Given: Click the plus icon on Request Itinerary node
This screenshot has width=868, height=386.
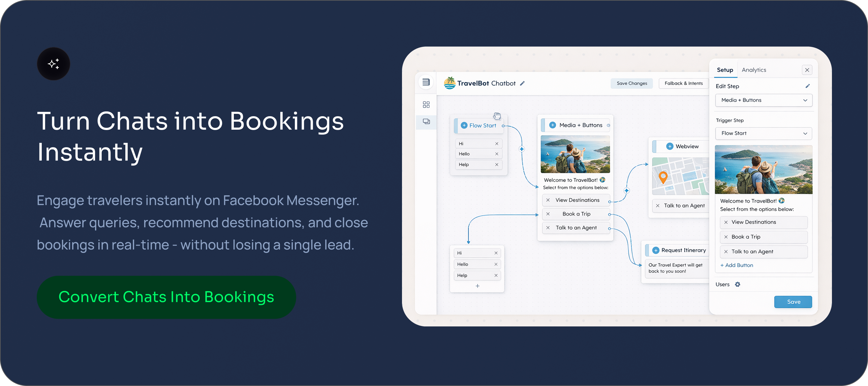Looking at the screenshot, I should click(656, 250).
